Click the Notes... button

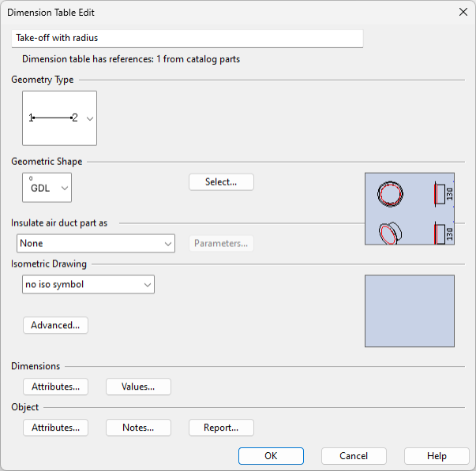tap(138, 428)
